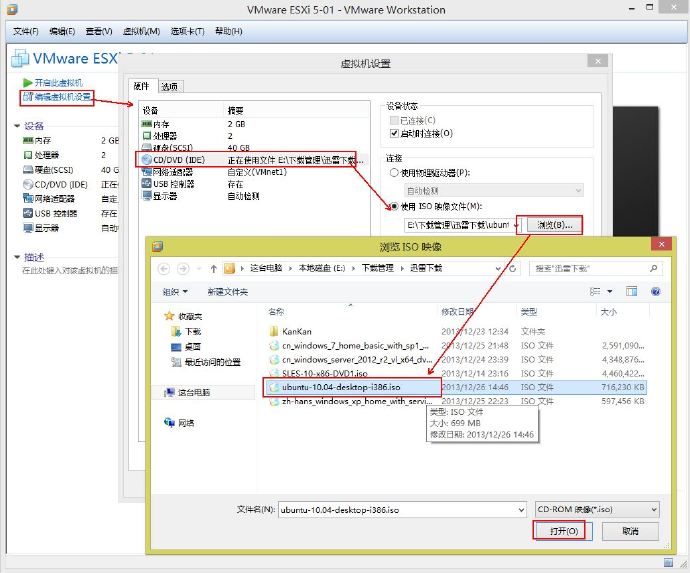Open the ISO image path dropdown

coord(517,225)
